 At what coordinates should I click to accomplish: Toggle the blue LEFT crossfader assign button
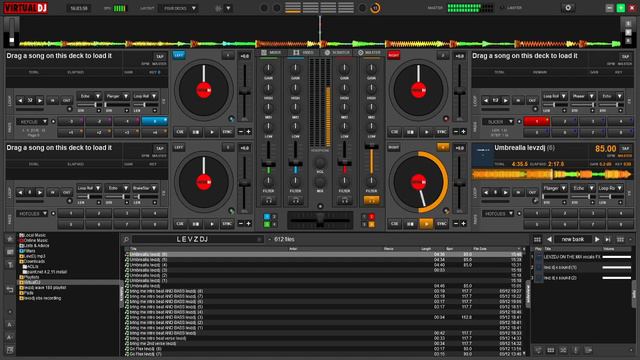[179, 55]
